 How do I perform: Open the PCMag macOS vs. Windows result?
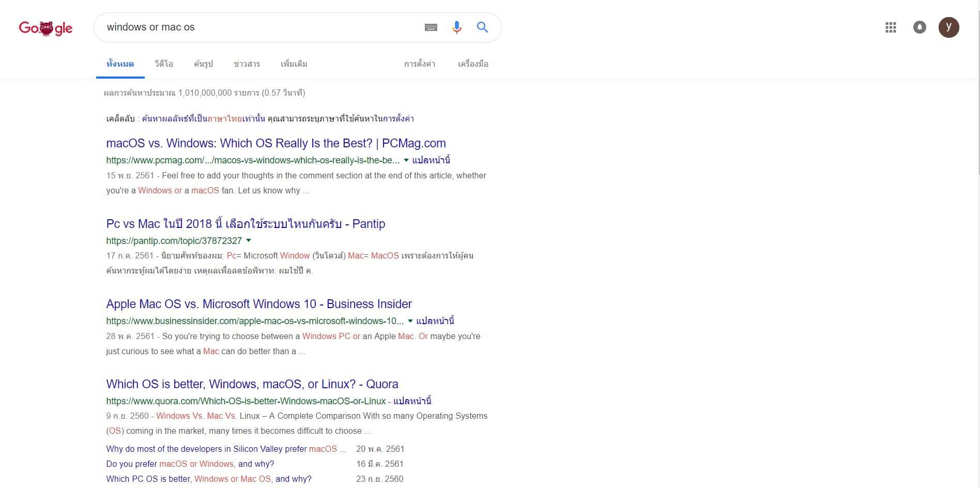[x=275, y=143]
